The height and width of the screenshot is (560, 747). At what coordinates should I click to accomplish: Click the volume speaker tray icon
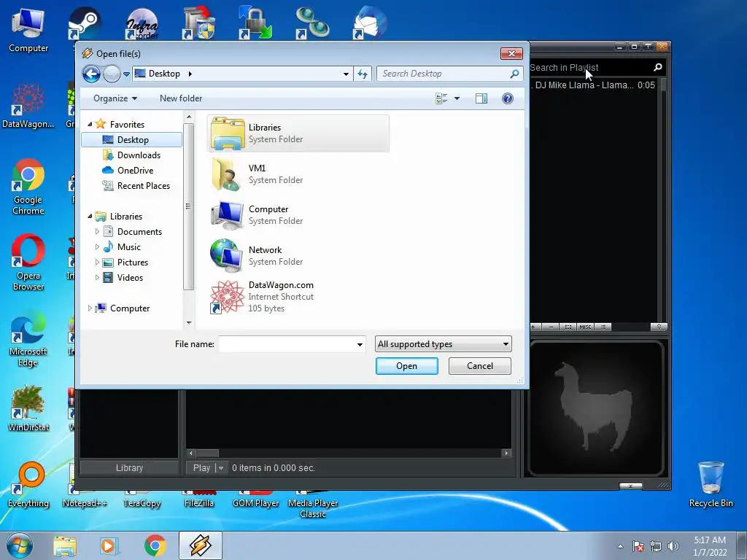(x=673, y=546)
